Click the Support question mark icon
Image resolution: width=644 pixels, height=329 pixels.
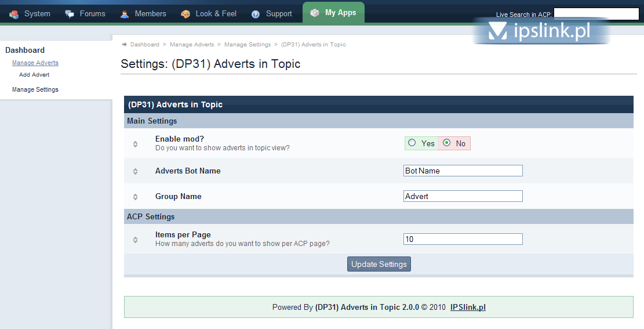point(256,14)
